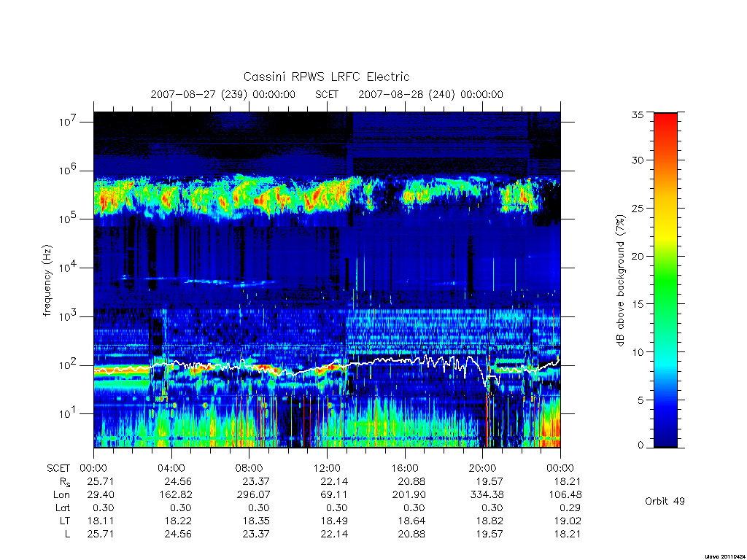Click the frequency (Hz) axis label
747x560 pixels.
[x=47, y=281]
